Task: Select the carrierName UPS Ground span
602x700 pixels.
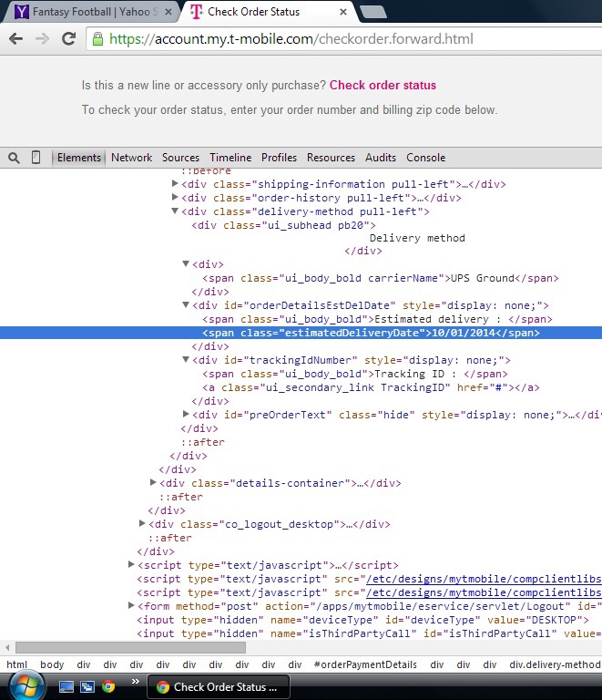Action: coord(381,279)
